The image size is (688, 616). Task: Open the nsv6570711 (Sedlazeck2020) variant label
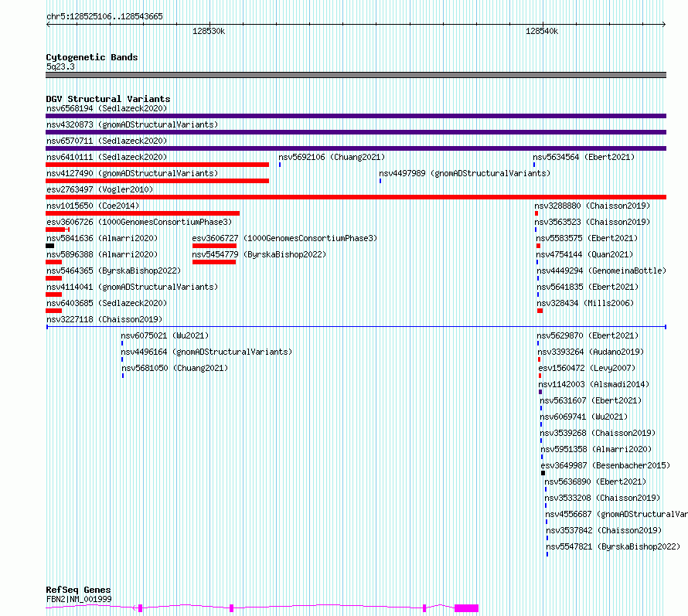[107, 141]
